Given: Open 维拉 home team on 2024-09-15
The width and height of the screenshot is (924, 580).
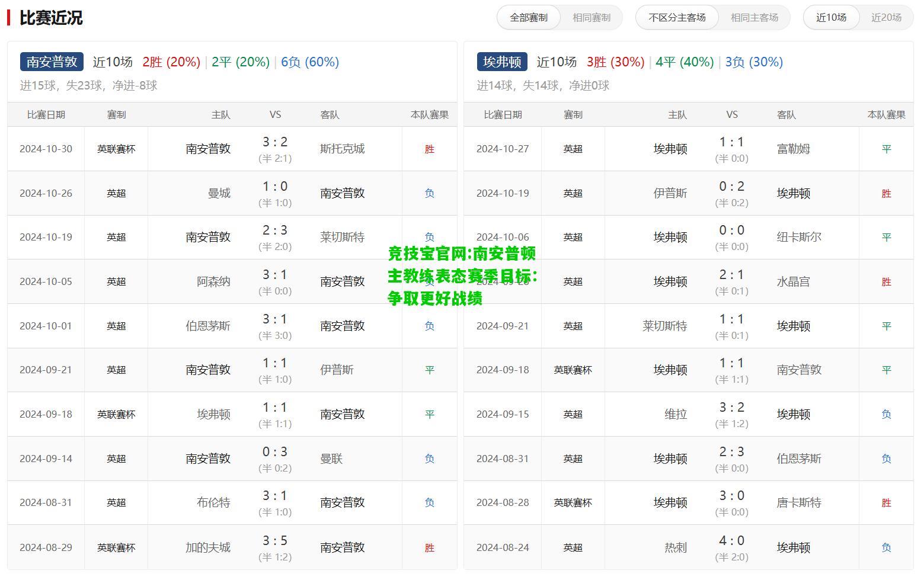Looking at the screenshot, I should (x=676, y=414).
